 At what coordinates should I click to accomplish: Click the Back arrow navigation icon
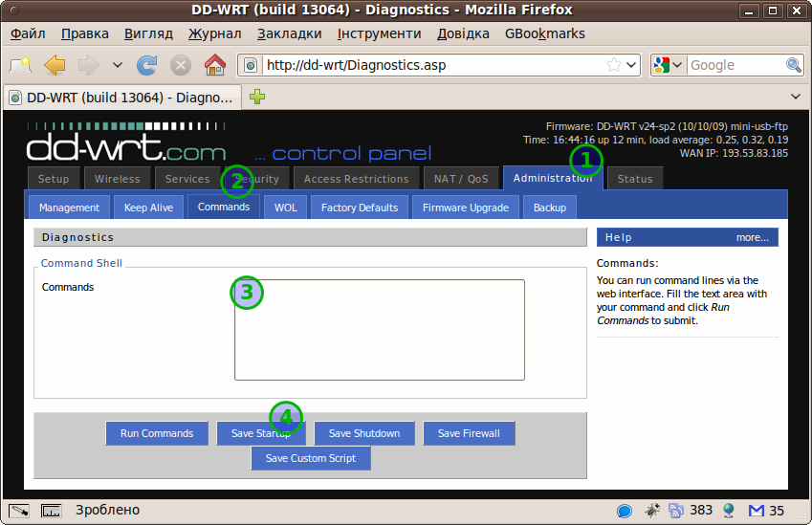coord(55,65)
